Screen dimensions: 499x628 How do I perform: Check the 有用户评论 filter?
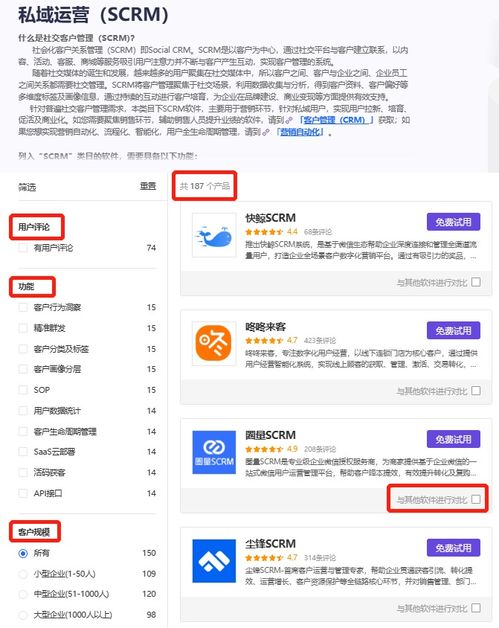click(x=23, y=248)
